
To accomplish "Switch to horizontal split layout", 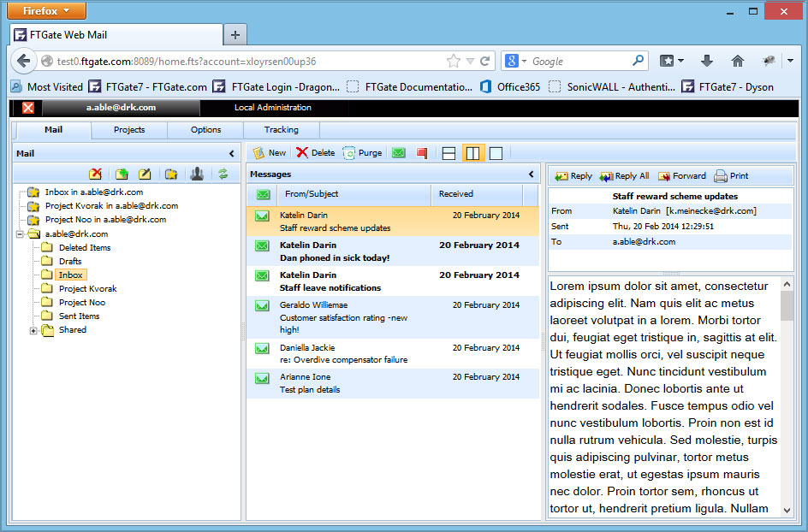I will click(449, 153).
